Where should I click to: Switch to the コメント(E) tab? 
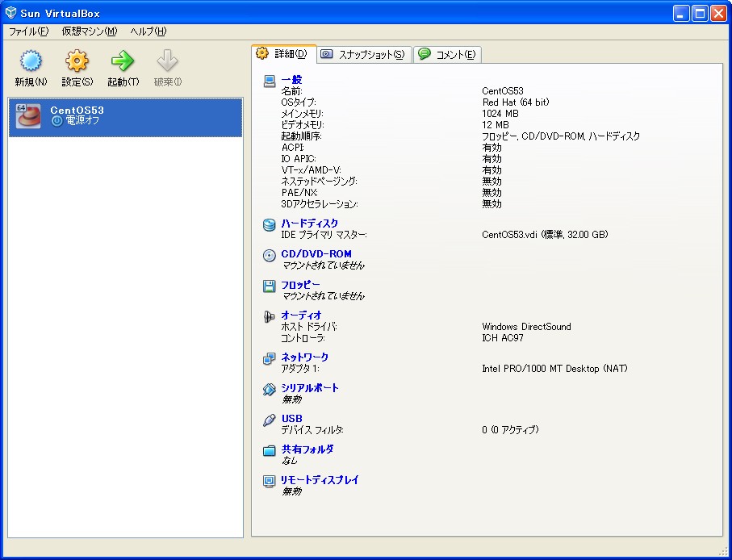[x=447, y=55]
